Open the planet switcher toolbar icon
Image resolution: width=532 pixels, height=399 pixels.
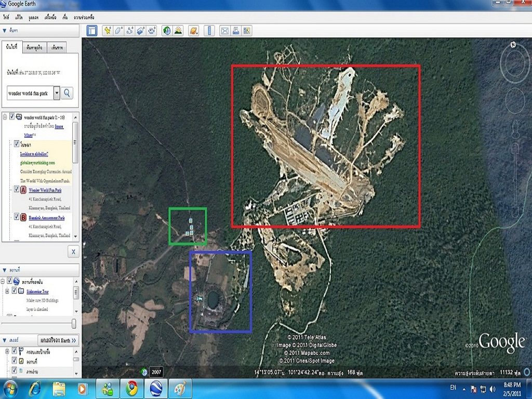(193, 31)
